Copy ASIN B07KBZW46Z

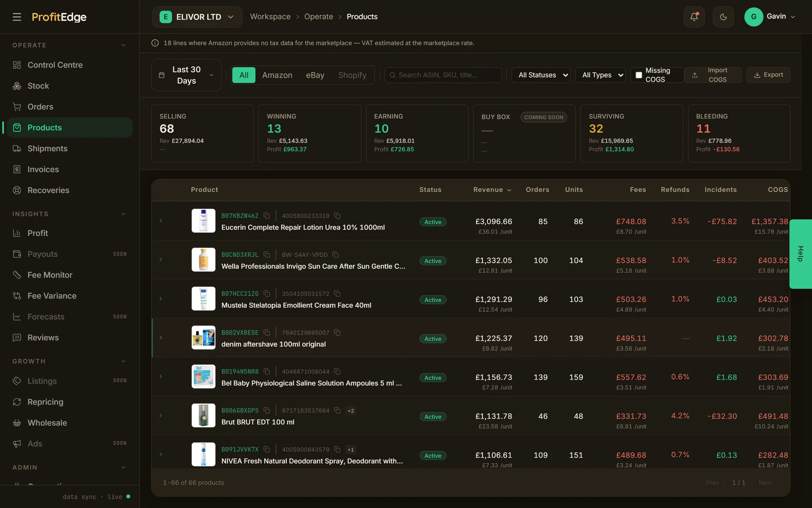tap(267, 216)
